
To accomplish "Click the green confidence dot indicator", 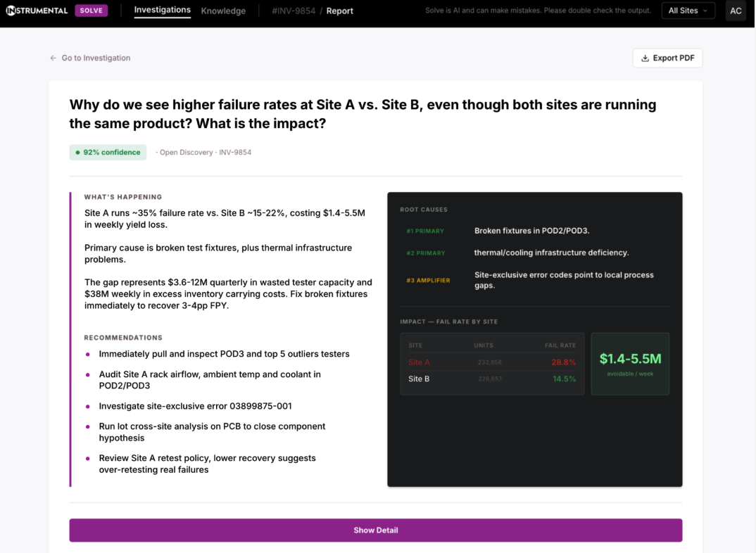I will (77, 152).
